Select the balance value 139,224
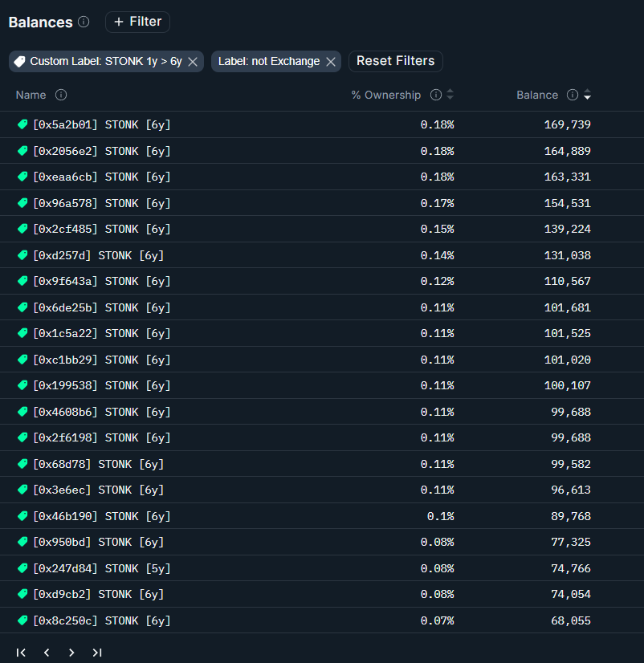Screen dimensions: 644x663 coord(568,229)
